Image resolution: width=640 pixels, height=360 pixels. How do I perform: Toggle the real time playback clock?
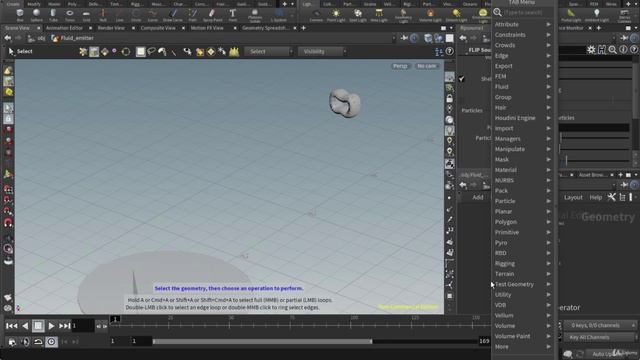[x=51, y=341]
